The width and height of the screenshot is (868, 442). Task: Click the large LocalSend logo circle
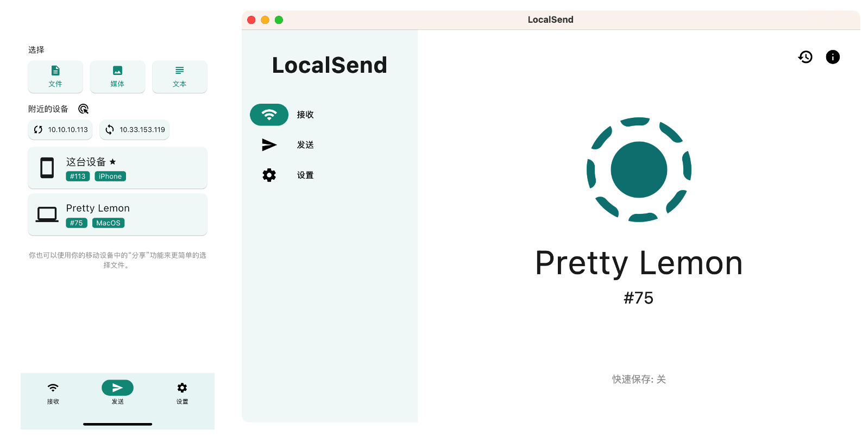(639, 169)
